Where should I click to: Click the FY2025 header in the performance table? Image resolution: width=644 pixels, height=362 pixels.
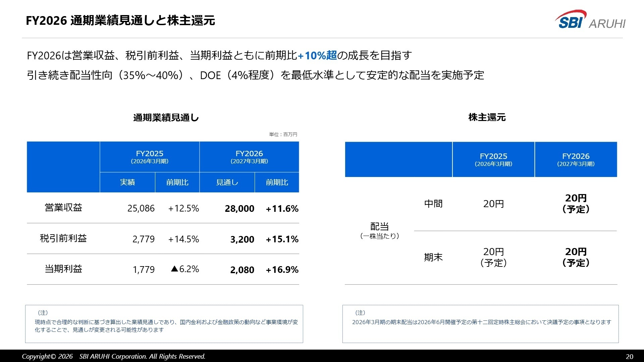pyautogui.click(x=150, y=157)
